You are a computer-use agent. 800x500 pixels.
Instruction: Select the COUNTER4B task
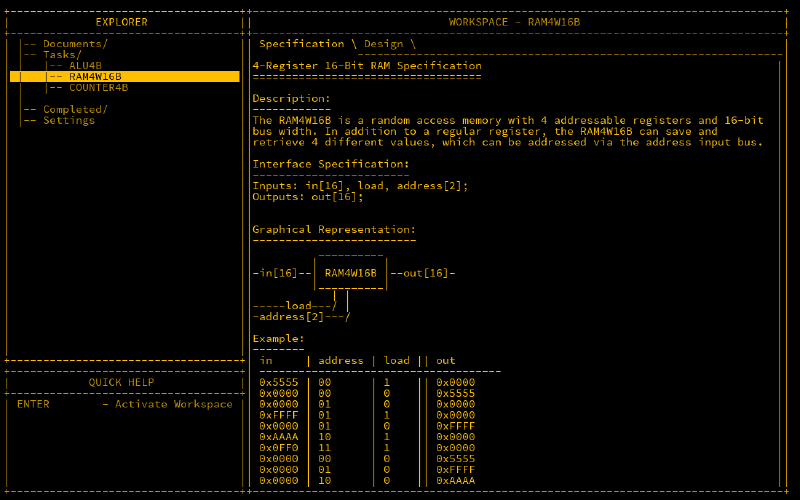coord(98,88)
